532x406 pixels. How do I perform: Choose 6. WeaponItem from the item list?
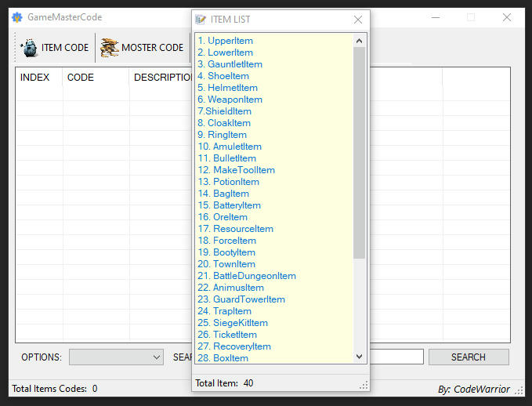coord(230,100)
